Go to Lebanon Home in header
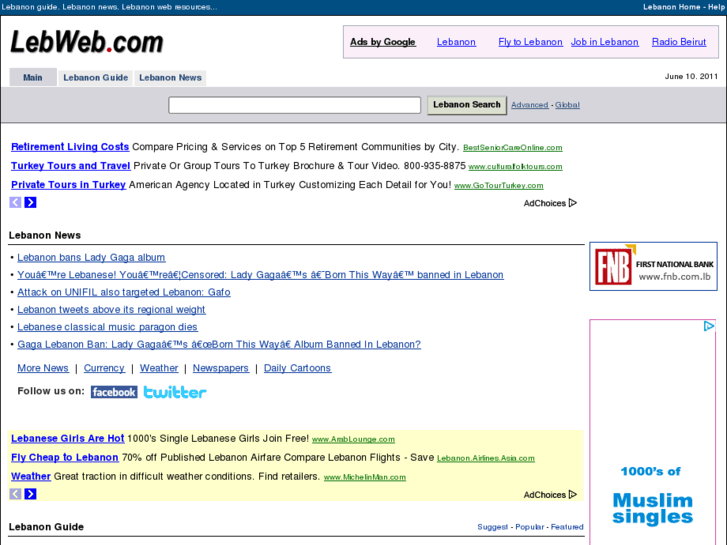Screen dimensions: 727x545 point(671,7)
